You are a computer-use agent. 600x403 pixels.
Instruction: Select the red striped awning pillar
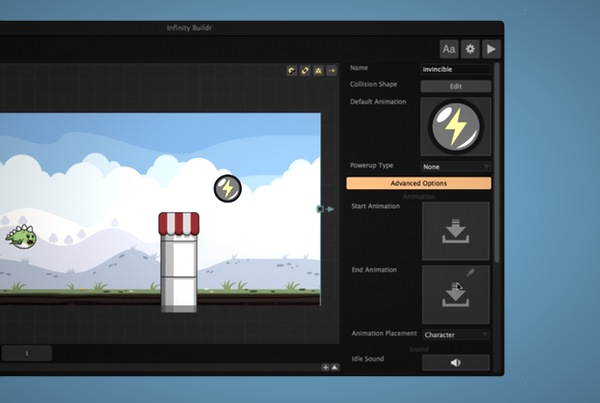pos(179,262)
